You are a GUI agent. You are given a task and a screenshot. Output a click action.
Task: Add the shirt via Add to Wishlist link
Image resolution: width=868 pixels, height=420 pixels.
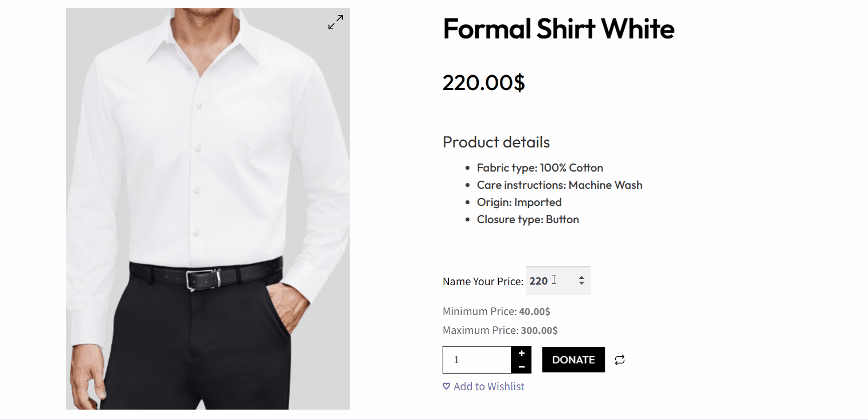tap(488, 386)
